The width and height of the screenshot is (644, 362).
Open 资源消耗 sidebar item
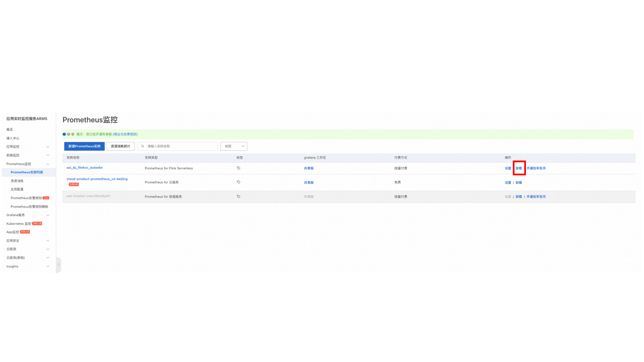tap(17, 181)
